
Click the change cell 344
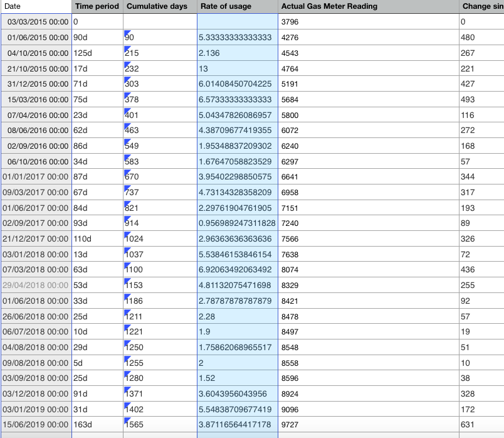481,177
